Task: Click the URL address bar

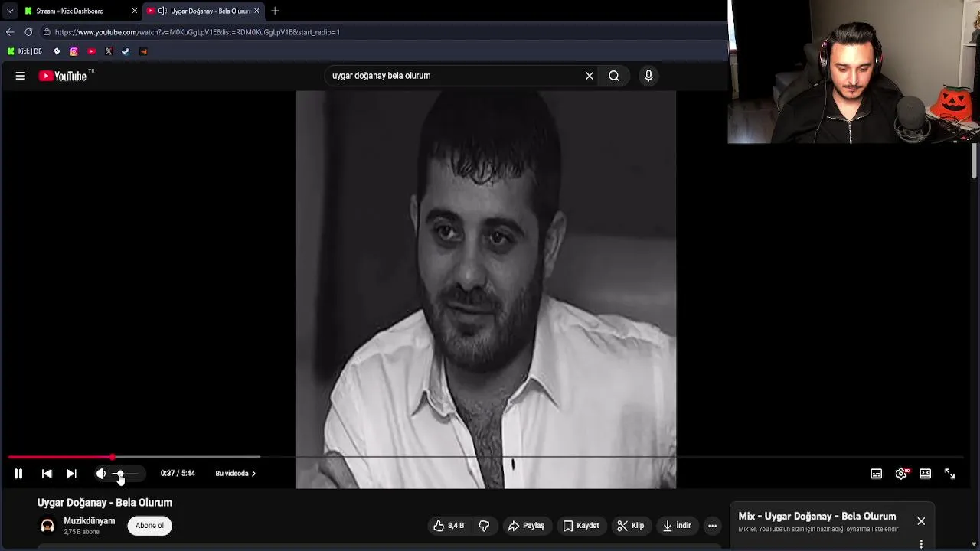Action: pos(383,32)
